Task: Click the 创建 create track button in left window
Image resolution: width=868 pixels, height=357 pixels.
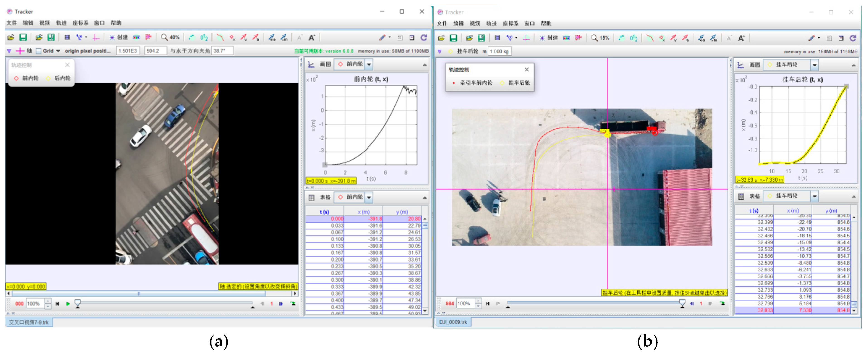Action: [119, 37]
